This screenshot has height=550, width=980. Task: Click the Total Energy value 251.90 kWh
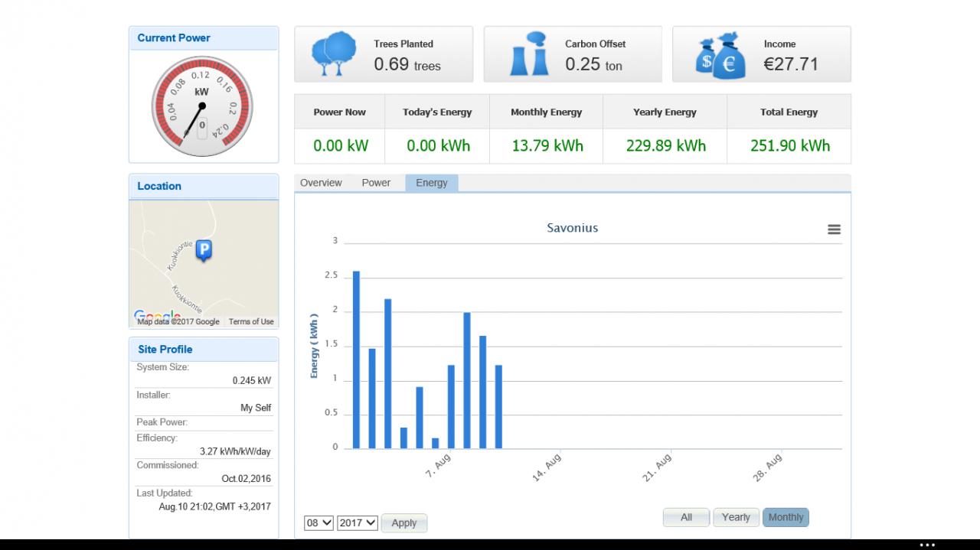click(790, 145)
